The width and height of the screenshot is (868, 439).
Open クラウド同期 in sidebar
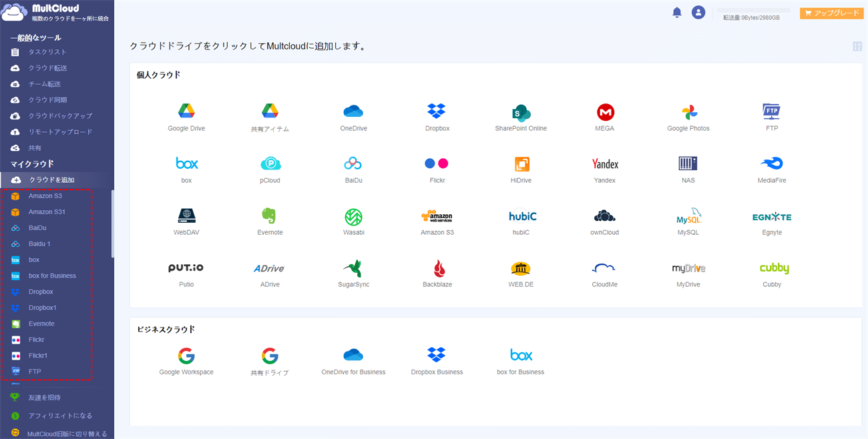coord(47,100)
